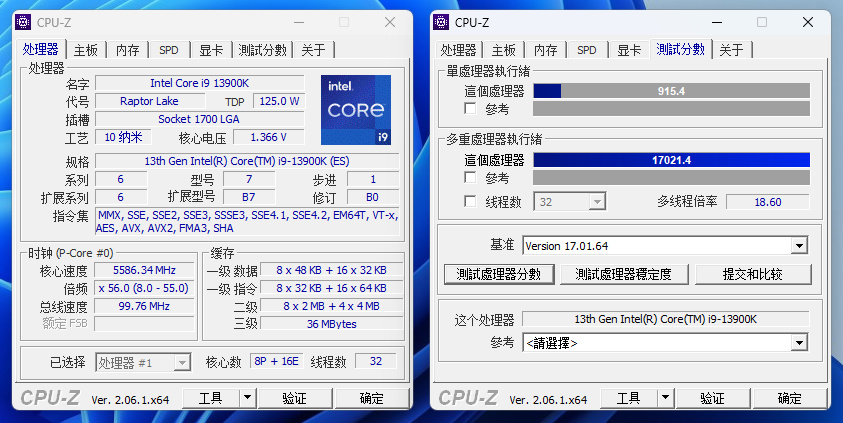
Task: Open 内存 tab in right window
Action: point(546,50)
